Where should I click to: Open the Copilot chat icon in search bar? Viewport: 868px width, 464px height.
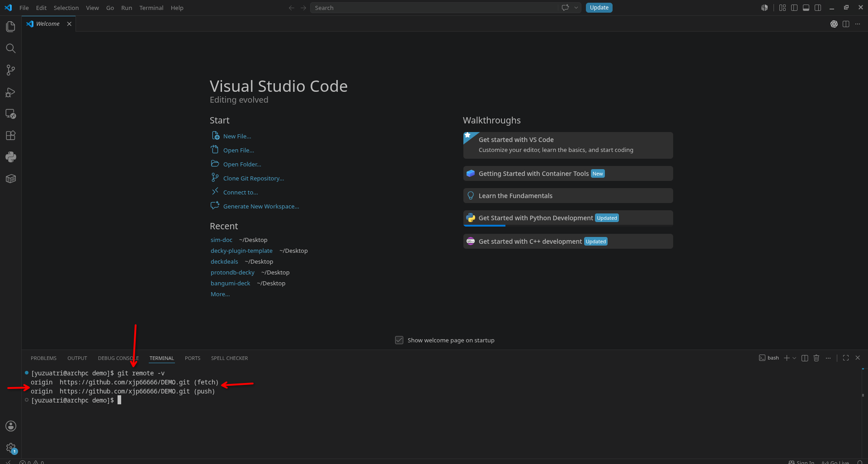(565, 8)
